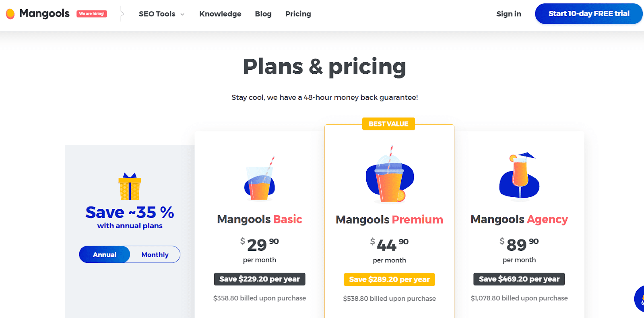Click the Mangools Premium smoothie illustration
This screenshot has width=644, height=318.
(390, 174)
